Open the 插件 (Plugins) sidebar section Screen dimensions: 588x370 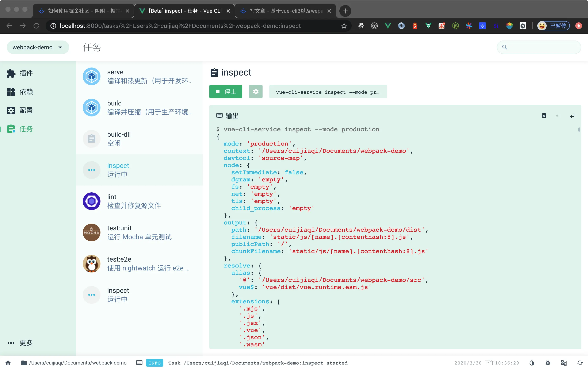tap(26, 73)
